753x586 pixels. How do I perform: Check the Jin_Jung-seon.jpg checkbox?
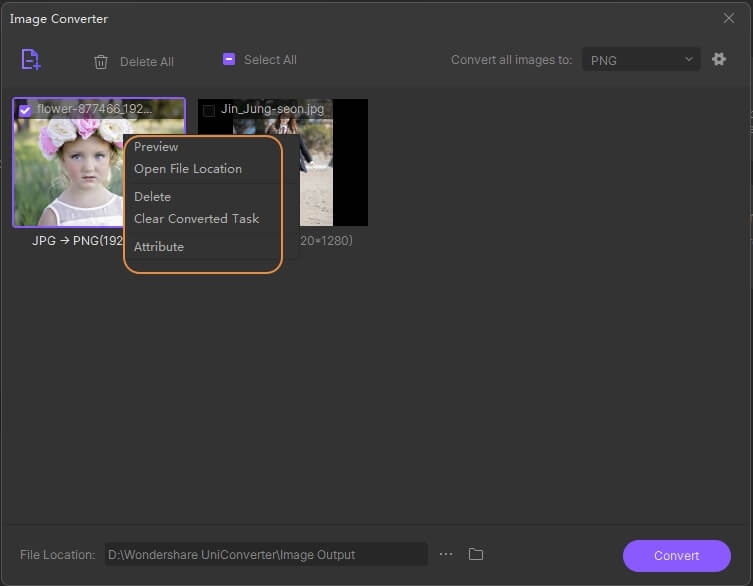(209, 110)
